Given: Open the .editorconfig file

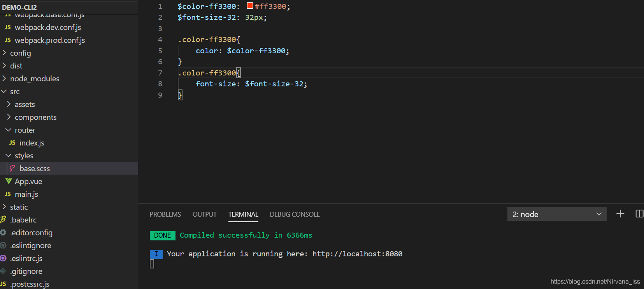Looking at the screenshot, I should [31, 233].
